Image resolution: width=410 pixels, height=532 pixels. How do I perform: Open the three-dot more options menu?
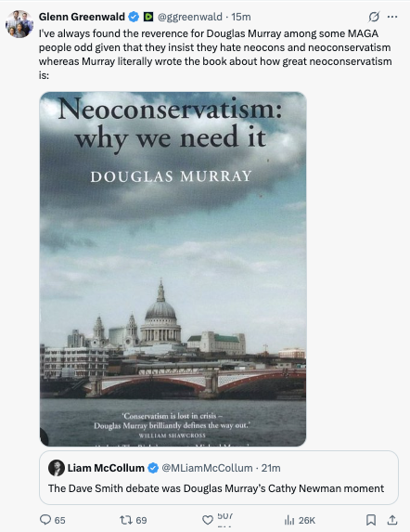click(392, 17)
